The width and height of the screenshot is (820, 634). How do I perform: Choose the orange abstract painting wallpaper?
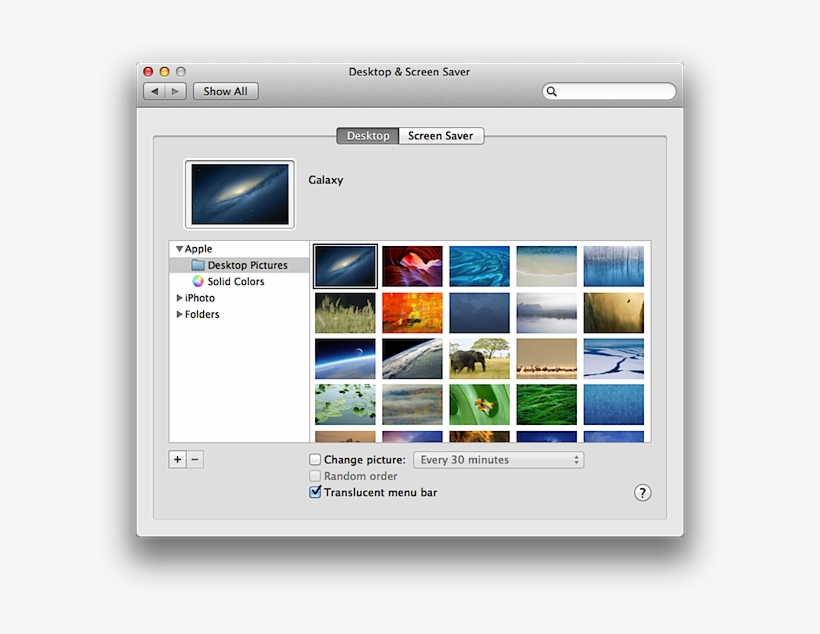coord(412,313)
